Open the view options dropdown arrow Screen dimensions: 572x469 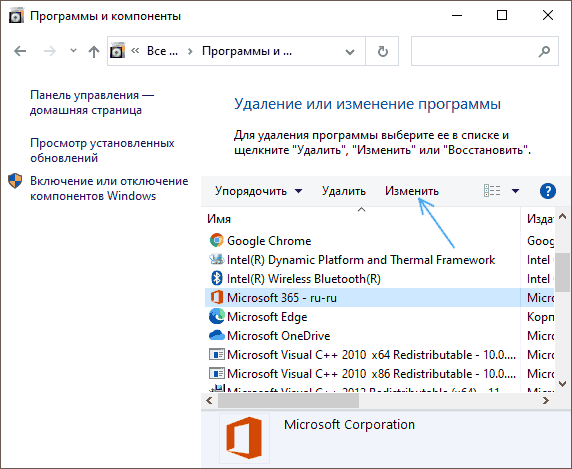[x=515, y=191]
